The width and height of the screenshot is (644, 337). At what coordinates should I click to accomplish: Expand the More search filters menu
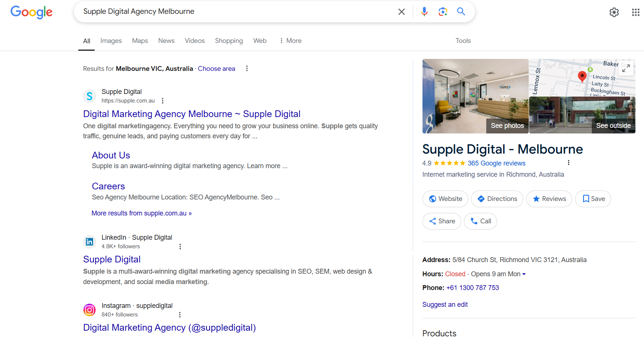tap(290, 41)
